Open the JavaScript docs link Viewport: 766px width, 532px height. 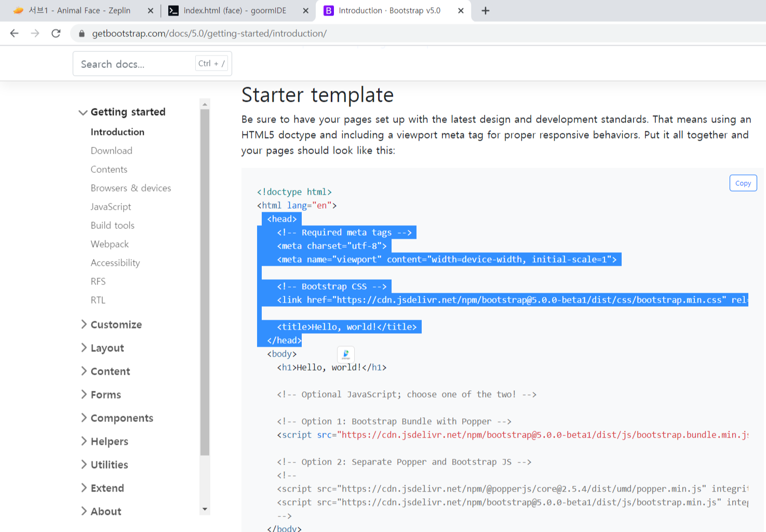[x=111, y=207]
